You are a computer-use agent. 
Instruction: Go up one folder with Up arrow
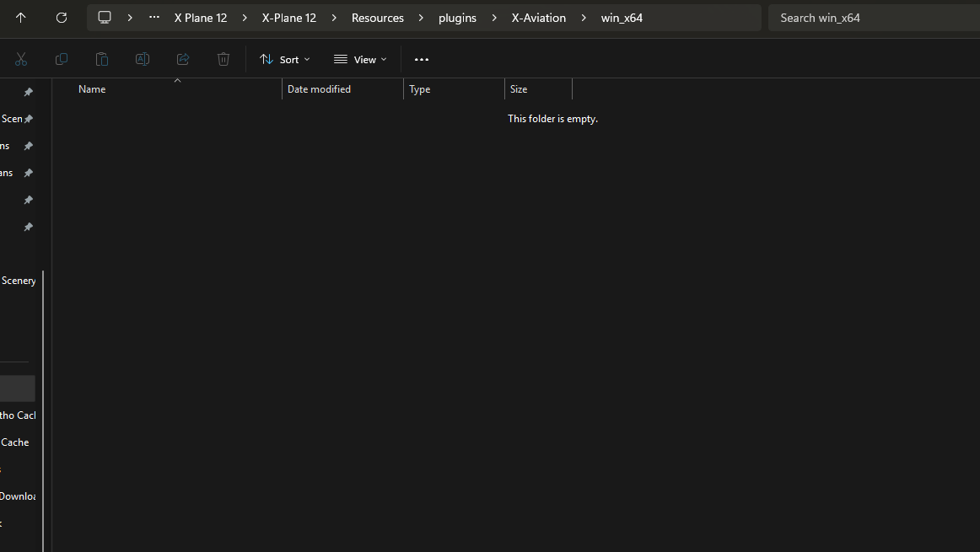21,18
